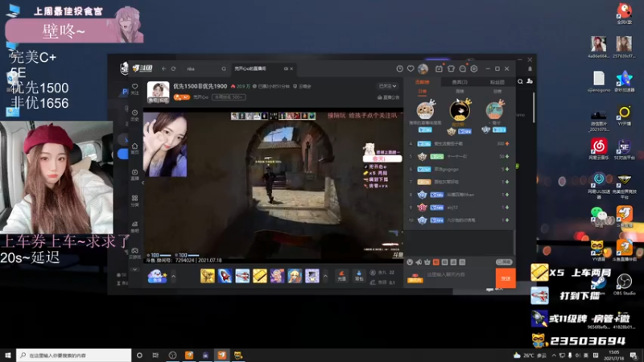Image resolution: width=644 pixels, height=362 pixels.
Task: Toggle the pill switch above chat input
Action: [x=504, y=262]
